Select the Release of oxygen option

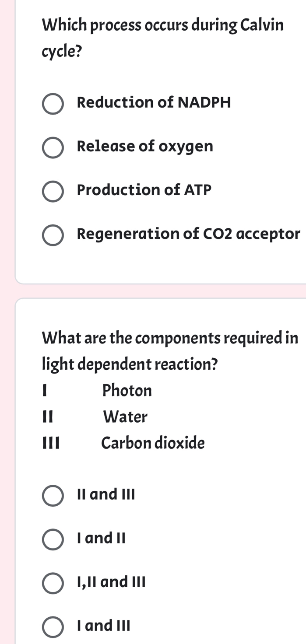(x=53, y=147)
